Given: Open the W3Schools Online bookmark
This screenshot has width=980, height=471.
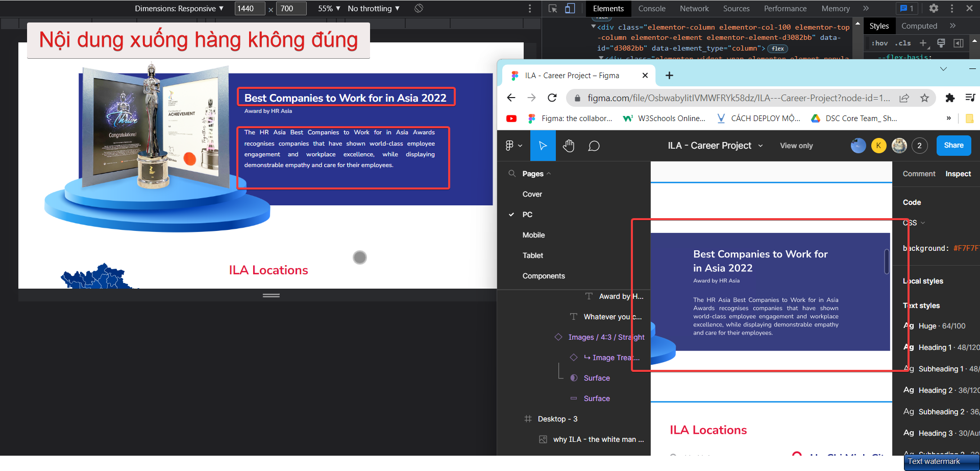Looking at the screenshot, I should point(664,119).
